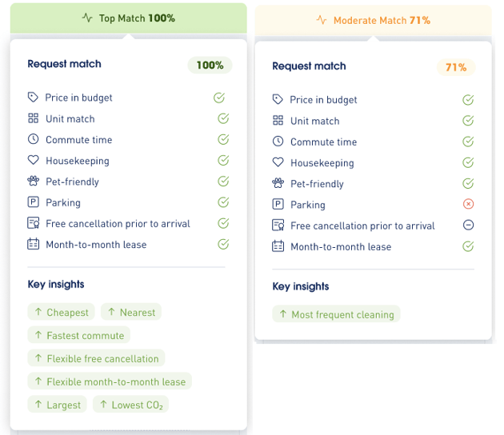The height and width of the screenshot is (435, 504).
Task: Select the Moderate Match 71% header tab
Action: pos(373,20)
